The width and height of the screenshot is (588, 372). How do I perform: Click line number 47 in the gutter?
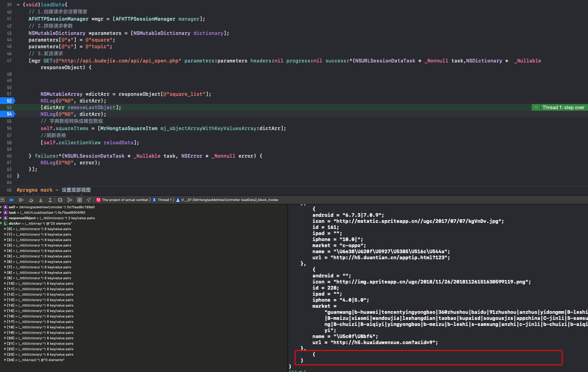tap(9, 61)
